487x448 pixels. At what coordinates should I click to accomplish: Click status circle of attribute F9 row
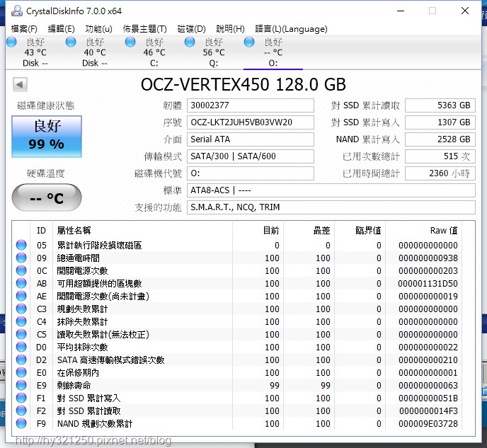pos(21,423)
